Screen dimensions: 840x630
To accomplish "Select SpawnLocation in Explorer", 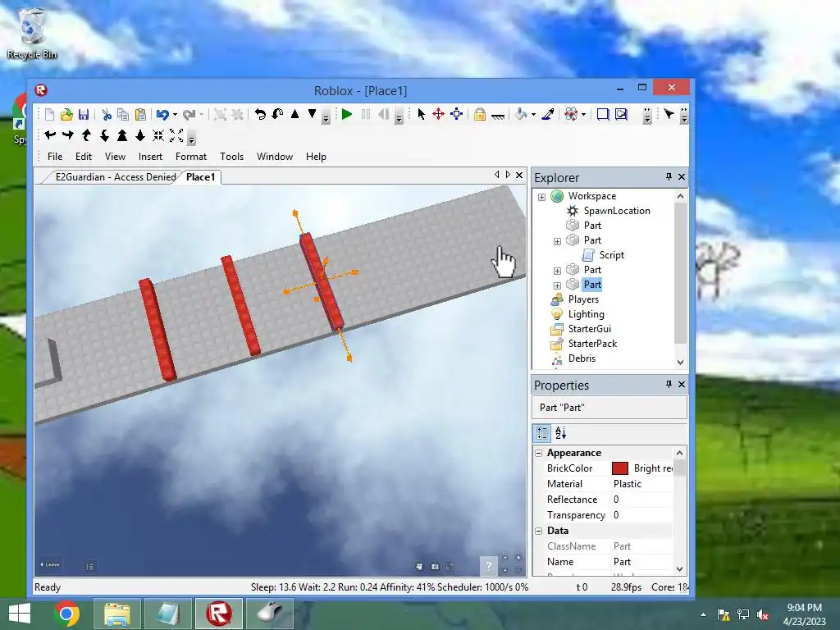I will (617, 211).
